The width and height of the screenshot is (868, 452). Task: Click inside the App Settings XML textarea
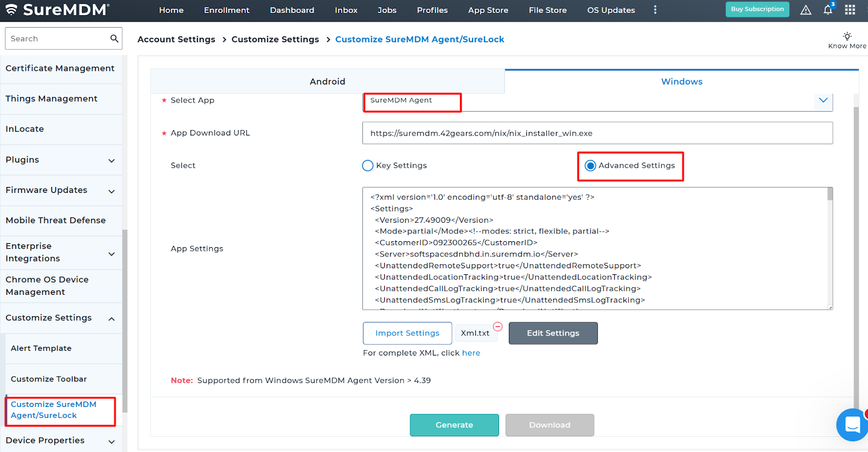594,248
